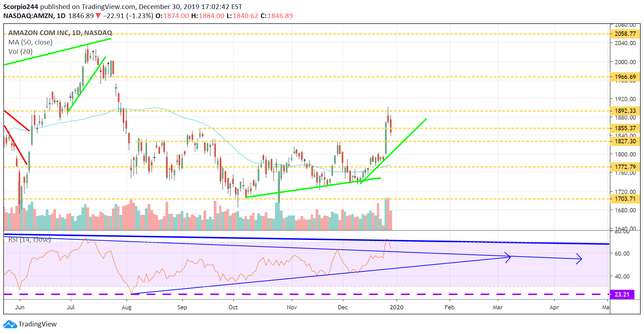Click the Jul label on time axis

pyautogui.click(x=71, y=307)
